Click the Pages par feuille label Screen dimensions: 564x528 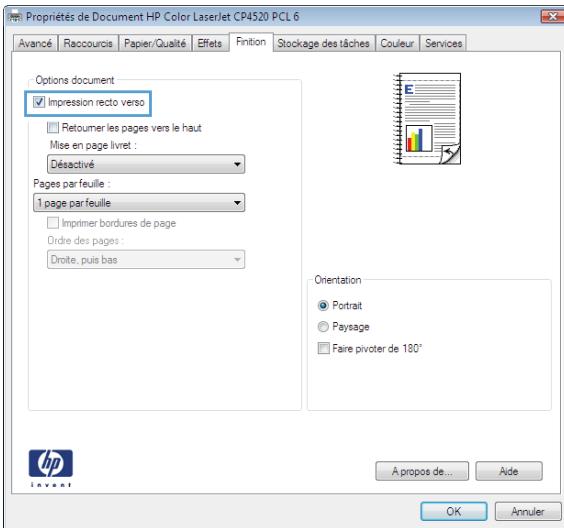pyautogui.click(x=72, y=184)
